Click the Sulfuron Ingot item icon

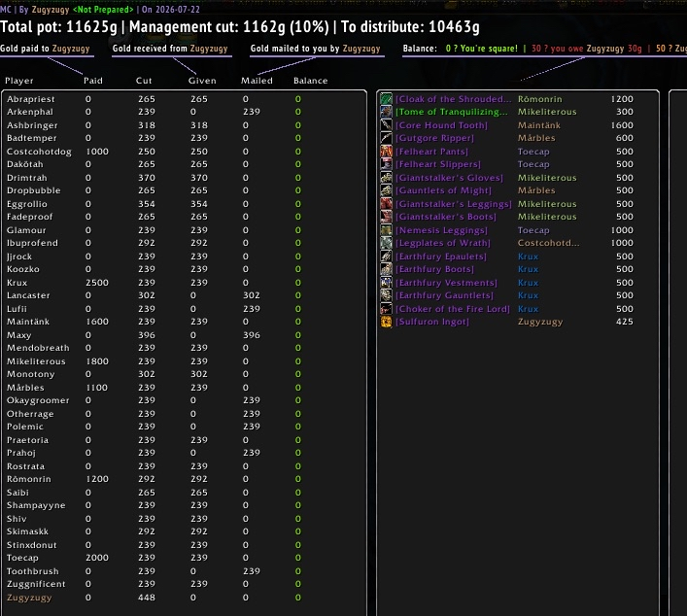pos(386,322)
